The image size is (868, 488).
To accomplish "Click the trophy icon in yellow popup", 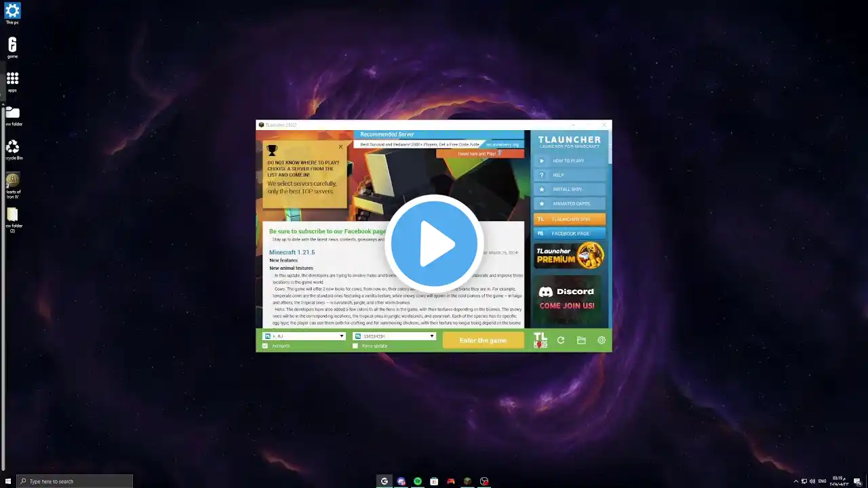I will [272, 150].
